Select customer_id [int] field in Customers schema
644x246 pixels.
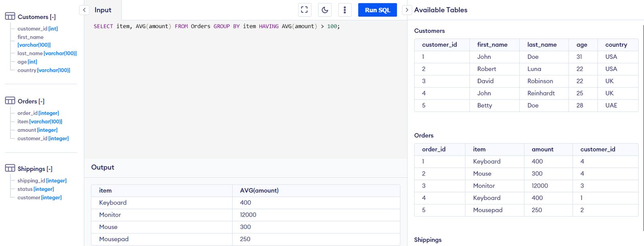[x=38, y=29]
